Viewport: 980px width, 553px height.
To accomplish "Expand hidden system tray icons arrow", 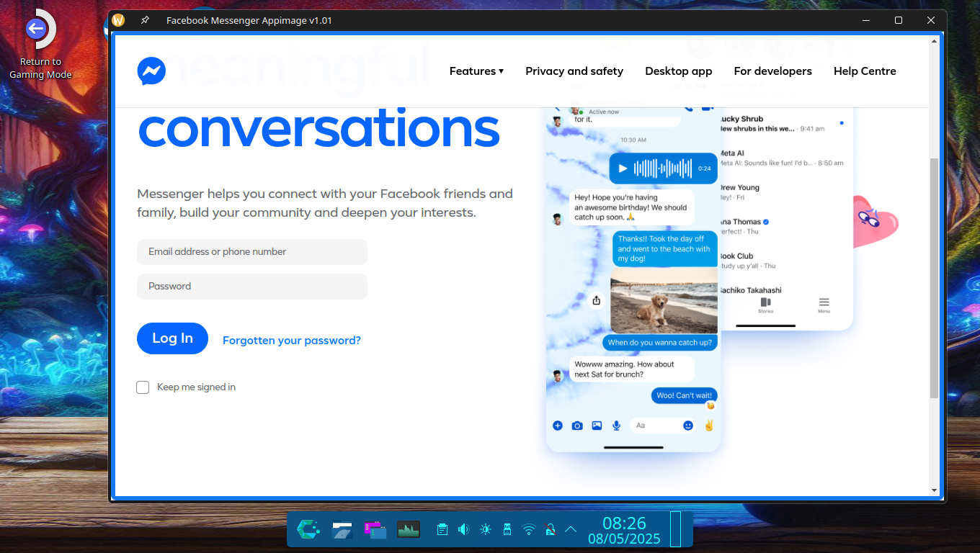I will point(571,529).
